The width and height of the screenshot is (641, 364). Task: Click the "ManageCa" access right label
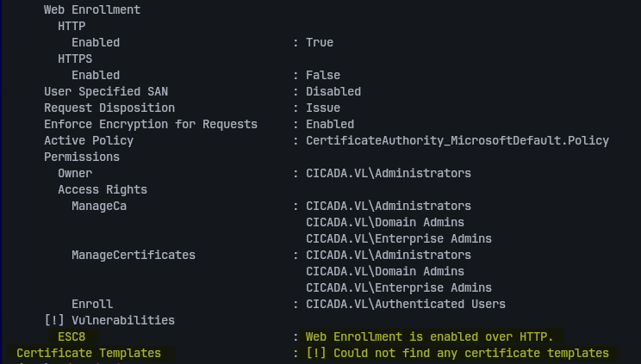[99, 206]
